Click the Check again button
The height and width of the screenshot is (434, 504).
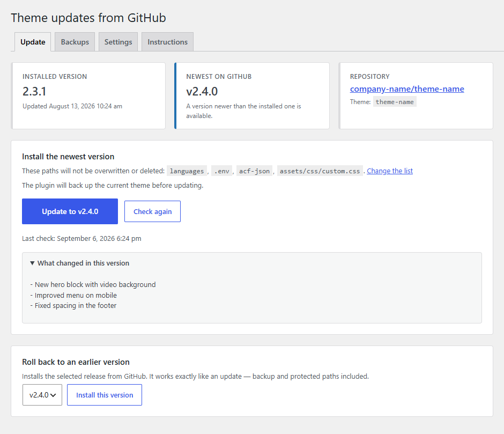pyautogui.click(x=152, y=211)
